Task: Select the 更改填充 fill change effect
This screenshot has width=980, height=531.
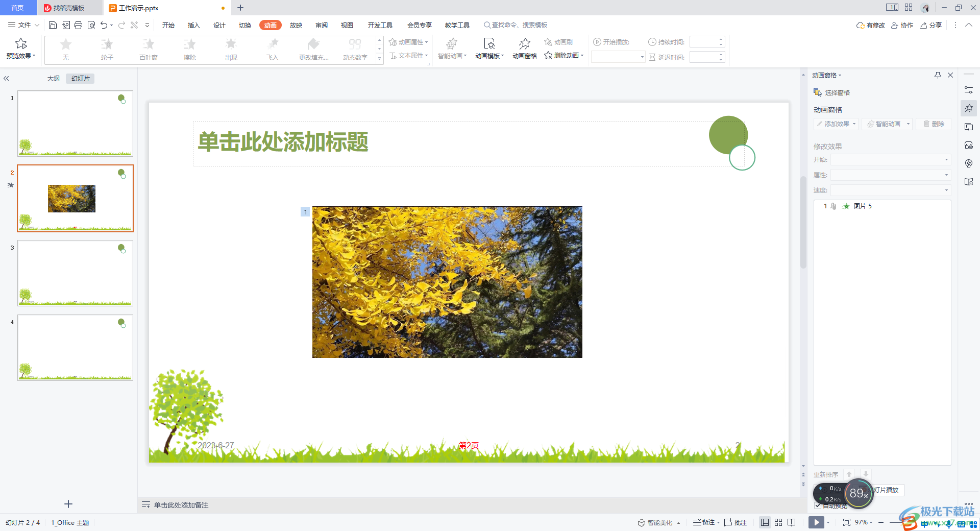Action: coord(314,50)
